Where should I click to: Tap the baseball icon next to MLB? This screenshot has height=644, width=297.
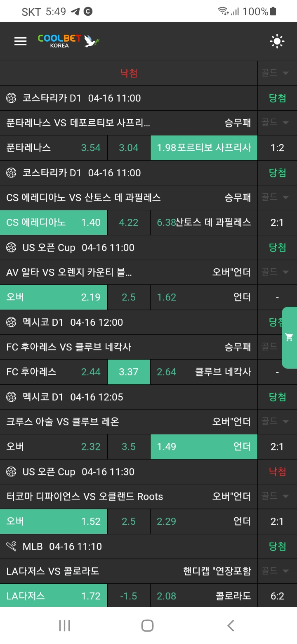11,546
